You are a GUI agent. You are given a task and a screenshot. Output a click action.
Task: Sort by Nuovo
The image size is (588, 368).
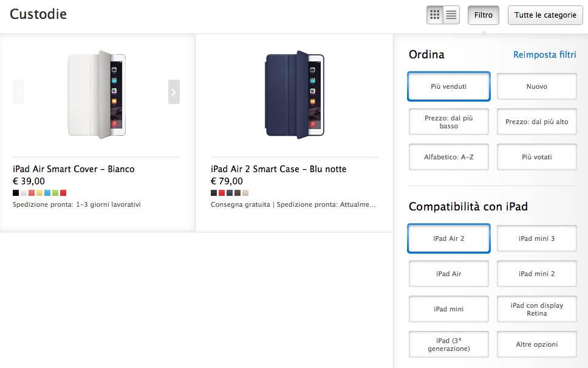(x=536, y=86)
